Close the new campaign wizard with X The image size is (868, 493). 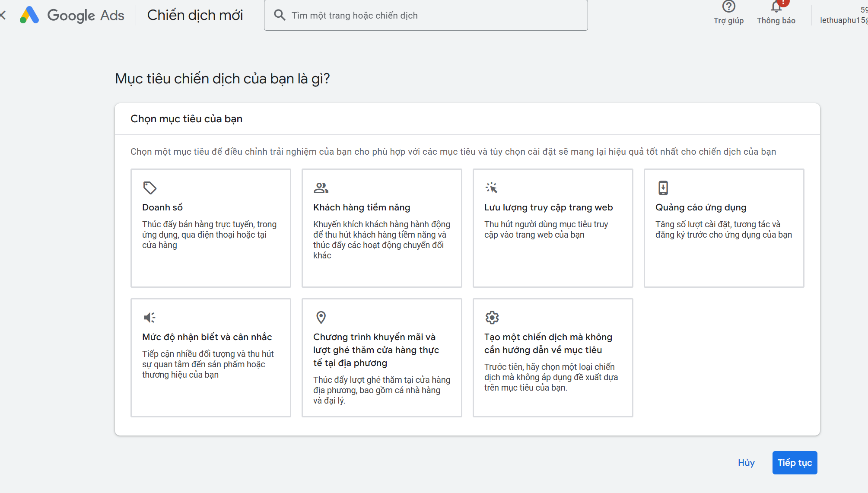click(3, 16)
